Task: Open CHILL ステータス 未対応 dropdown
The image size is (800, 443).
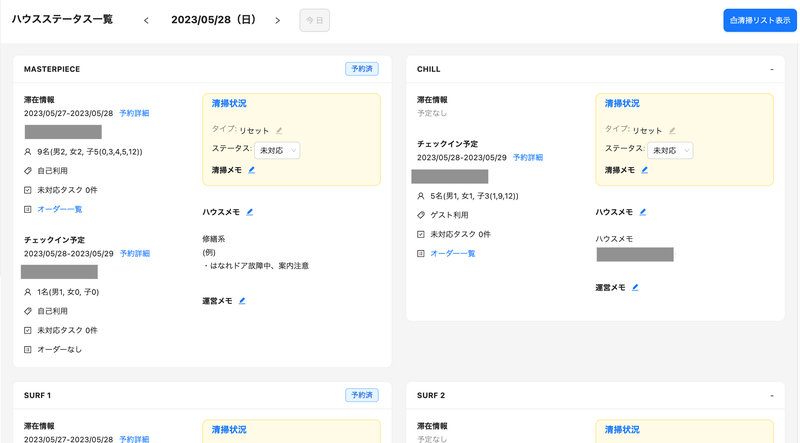Action: pos(670,151)
